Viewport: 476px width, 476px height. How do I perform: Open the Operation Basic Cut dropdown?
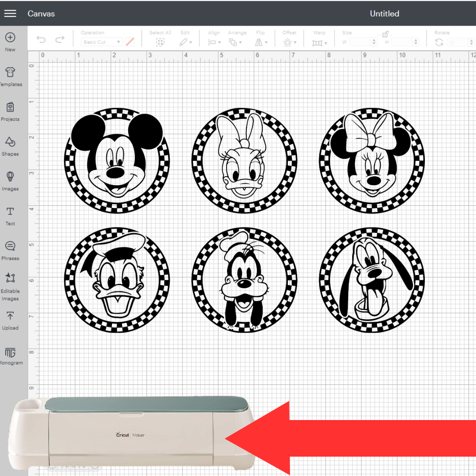102,42
